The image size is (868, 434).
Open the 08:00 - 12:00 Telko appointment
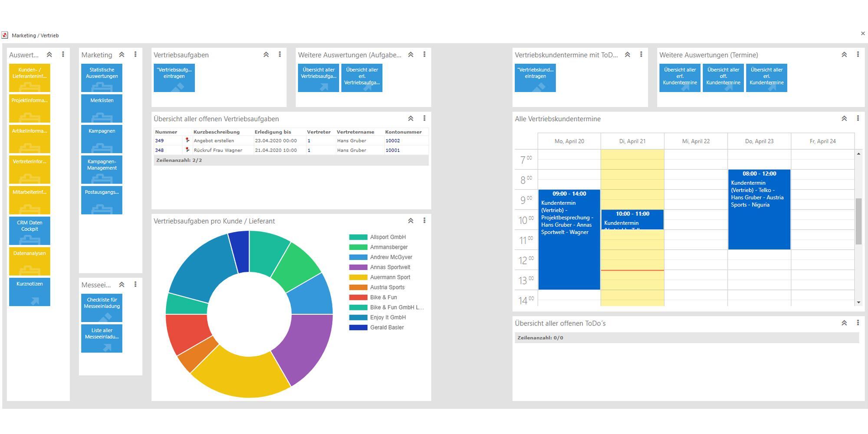click(x=759, y=210)
